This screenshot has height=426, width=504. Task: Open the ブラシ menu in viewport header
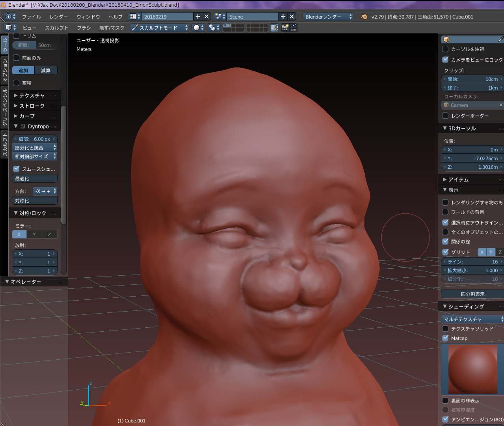[84, 28]
